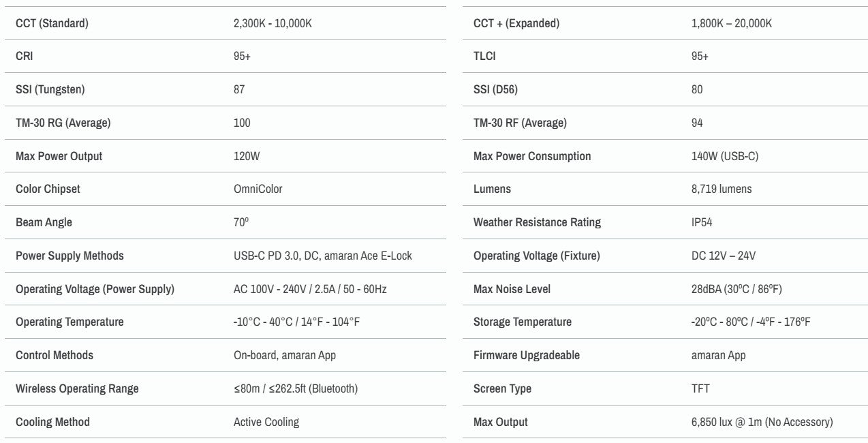The width and height of the screenshot is (868, 443).
Task: Click the IP54 weather resistance rating
Action: pos(702,222)
